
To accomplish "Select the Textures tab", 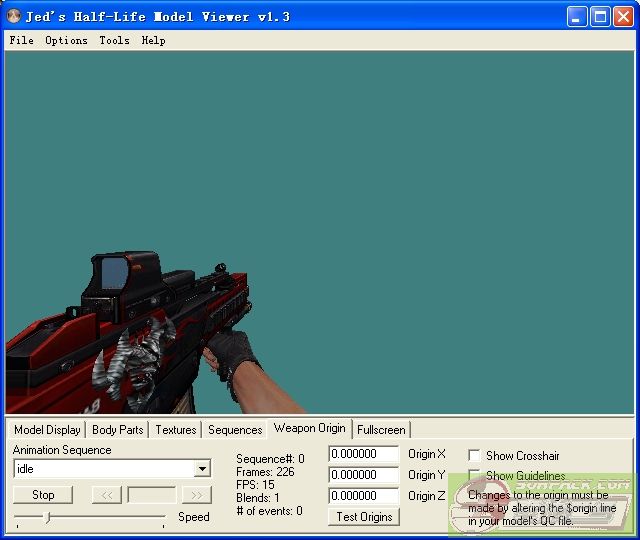I will tap(175, 430).
